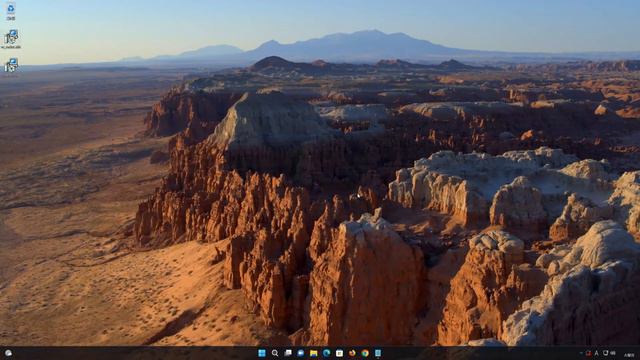640x360 pixels.
Task: Select the installer icon just below the Recycle Bin
Action: 11,39
